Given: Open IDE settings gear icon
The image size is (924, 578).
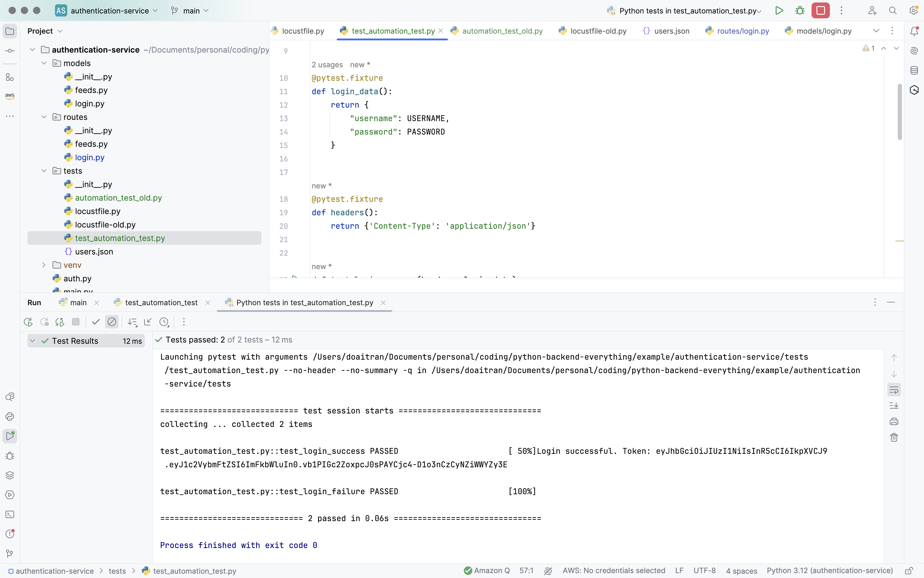Looking at the screenshot, I should 913,11.
